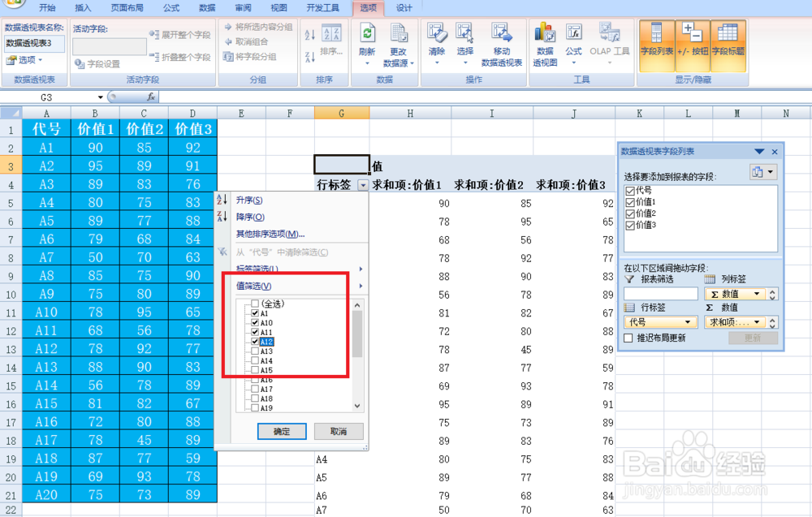Open the 行标签 filter dropdown arrow
This screenshot has height=517, width=812.
[x=363, y=185]
